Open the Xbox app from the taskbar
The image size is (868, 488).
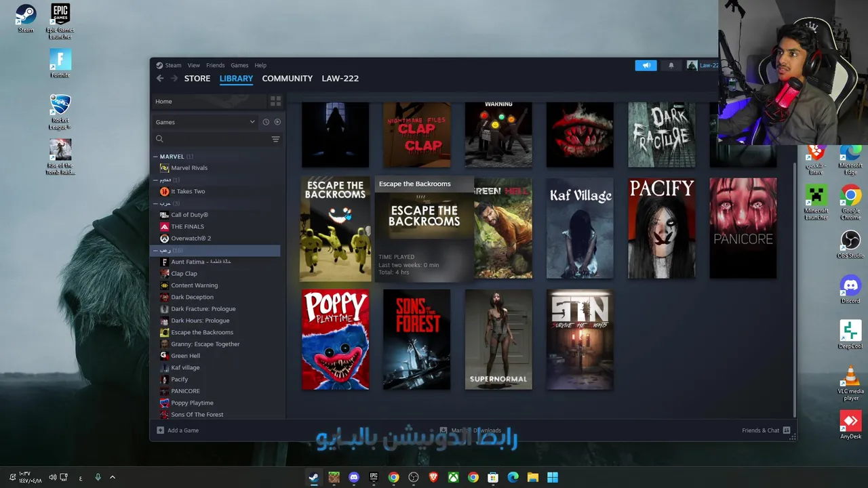pos(453,478)
